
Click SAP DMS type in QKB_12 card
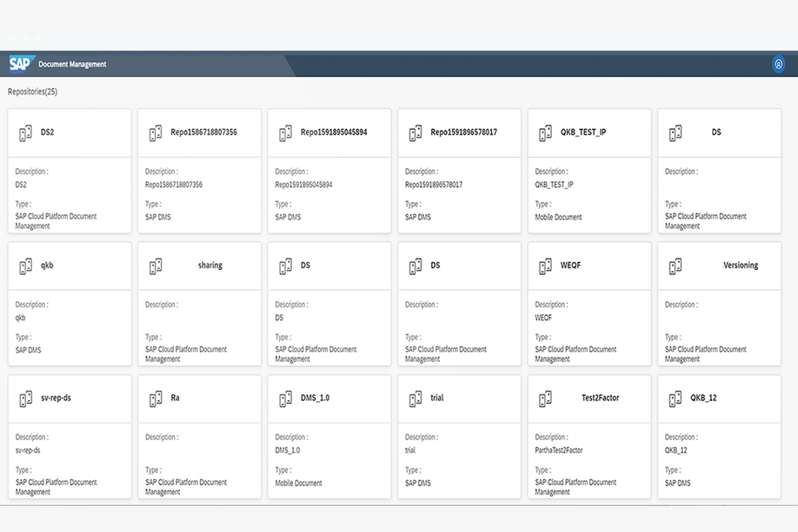pyautogui.click(x=678, y=483)
